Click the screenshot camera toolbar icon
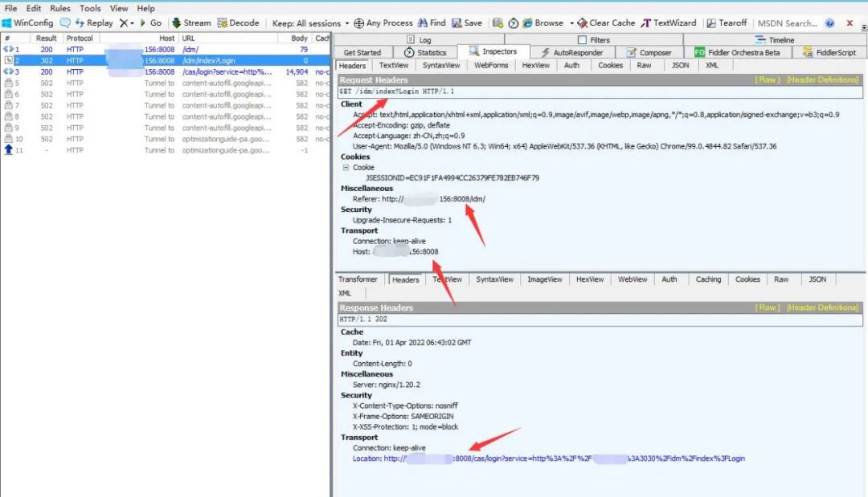This screenshot has height=497, width=868. (497, 22)
